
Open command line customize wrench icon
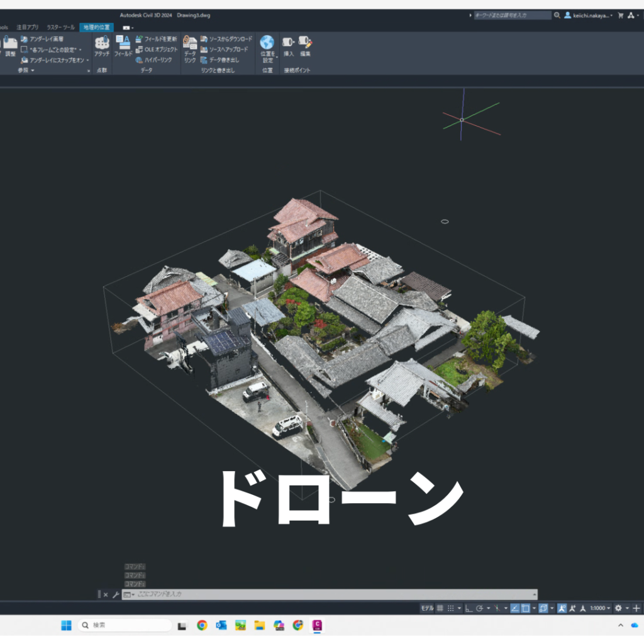[x=116, y=594]
